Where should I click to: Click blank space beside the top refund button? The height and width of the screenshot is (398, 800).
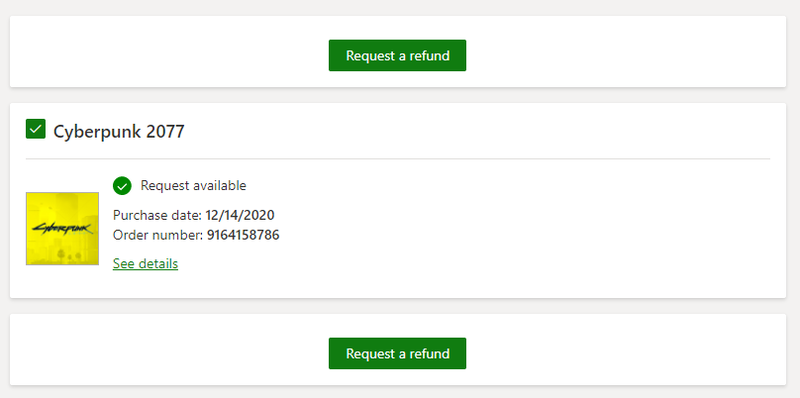612,55
